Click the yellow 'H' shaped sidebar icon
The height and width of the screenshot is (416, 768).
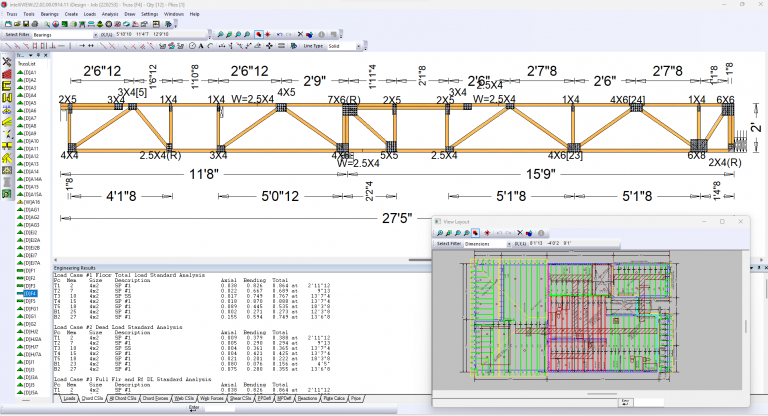click(7, 98)
